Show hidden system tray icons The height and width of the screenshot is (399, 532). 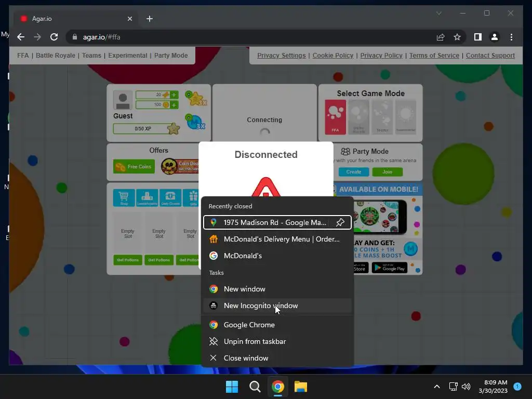coord(437,387)
